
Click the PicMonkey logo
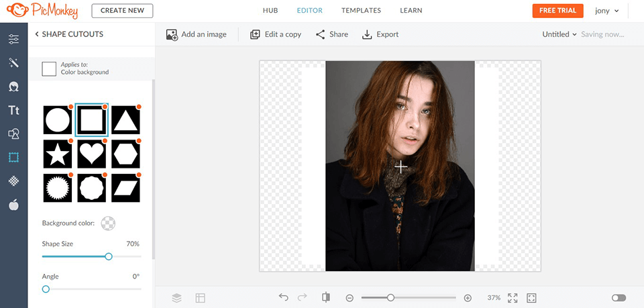[x=42, y=10]
